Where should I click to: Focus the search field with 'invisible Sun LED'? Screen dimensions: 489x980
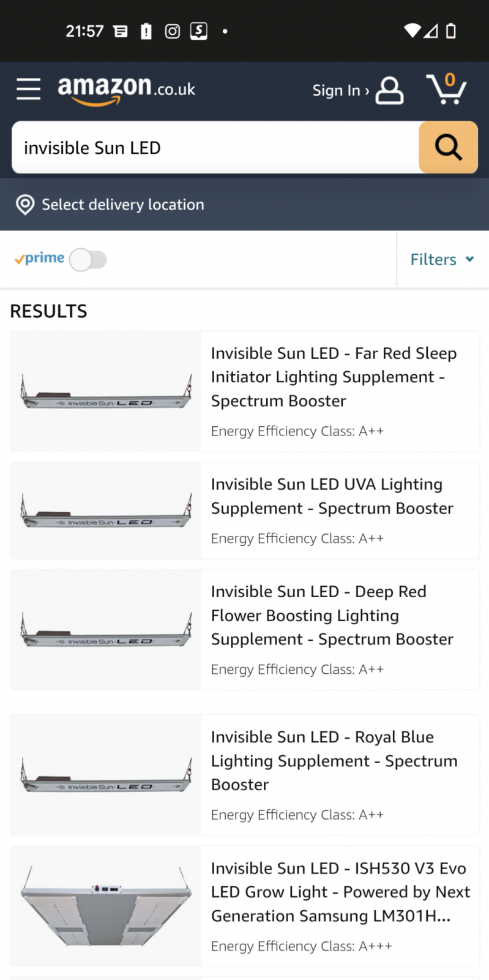coord(214,148)
